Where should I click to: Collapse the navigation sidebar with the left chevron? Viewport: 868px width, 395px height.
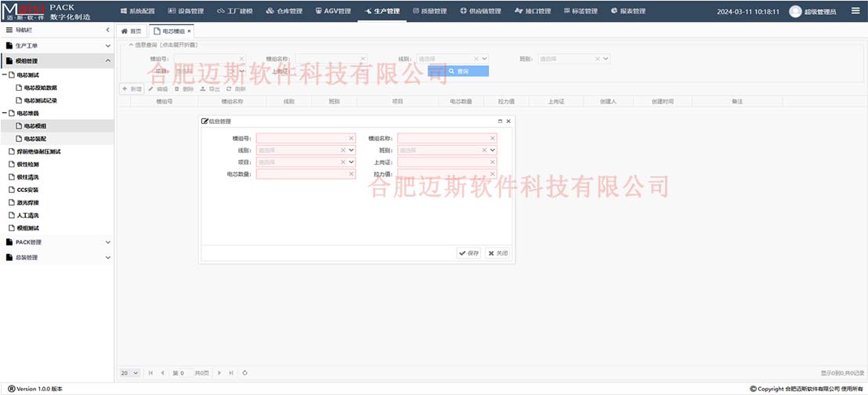click(107, 30)
